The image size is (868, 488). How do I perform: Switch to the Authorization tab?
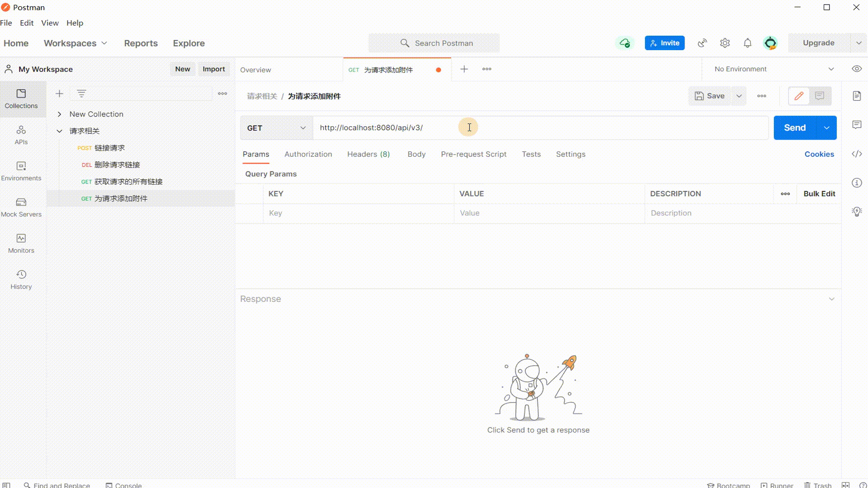click(308, 155)
